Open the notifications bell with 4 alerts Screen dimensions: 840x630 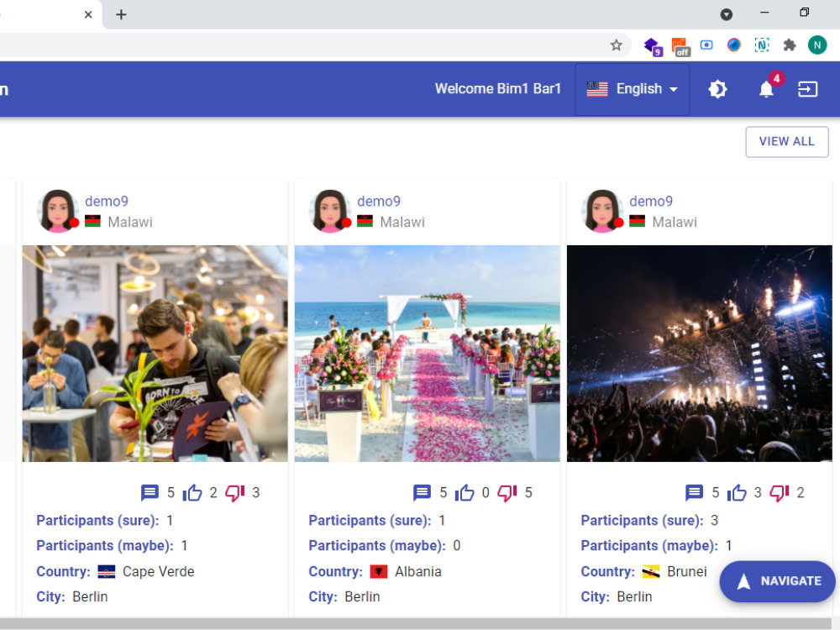tap(767, 89)
